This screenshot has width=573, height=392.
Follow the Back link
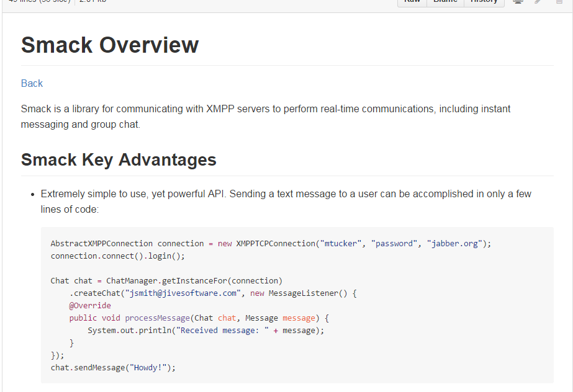click(32, 84)
